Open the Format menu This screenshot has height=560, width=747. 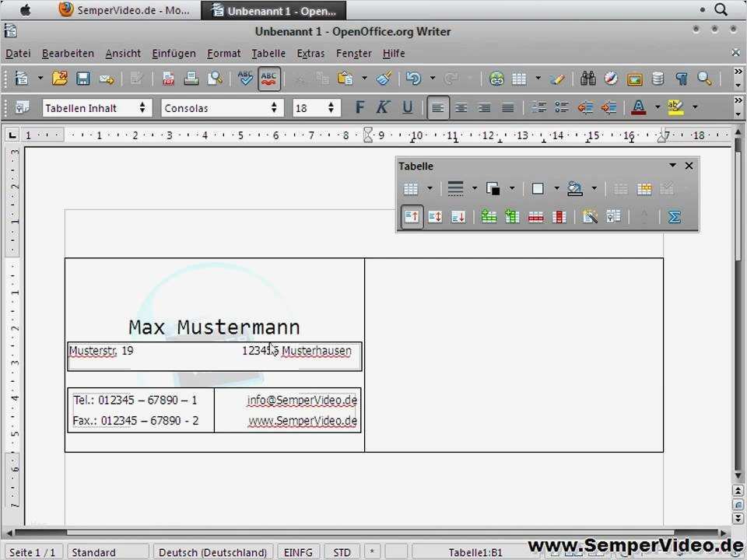point(224,54)
